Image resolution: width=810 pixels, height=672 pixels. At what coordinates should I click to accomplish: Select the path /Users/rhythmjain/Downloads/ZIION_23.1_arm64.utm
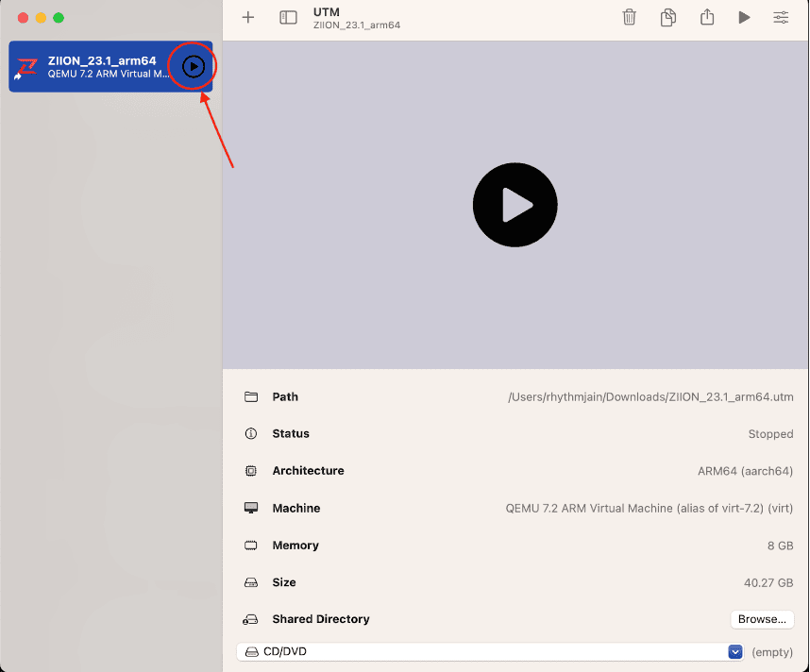pyautogui.click(x=650, y=396)
